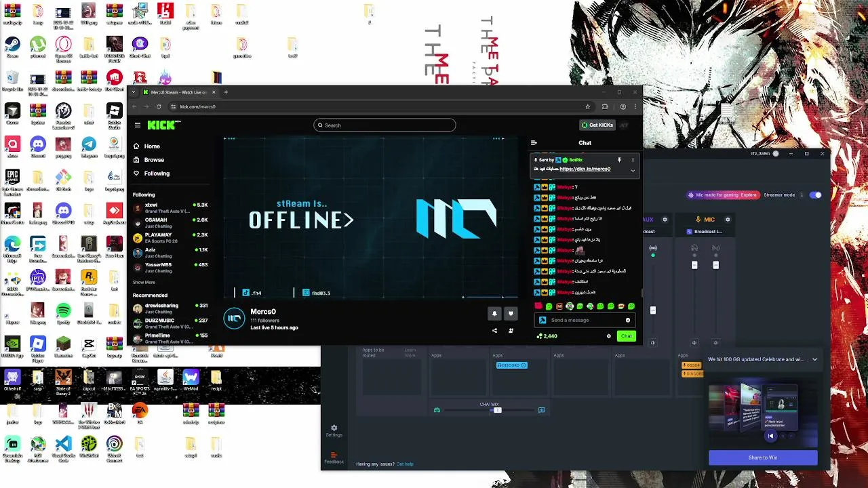The width and height of the screenshot is (868, 488).
Task: Open Browse in Kick sidebar
Action: tap(149, 160)
